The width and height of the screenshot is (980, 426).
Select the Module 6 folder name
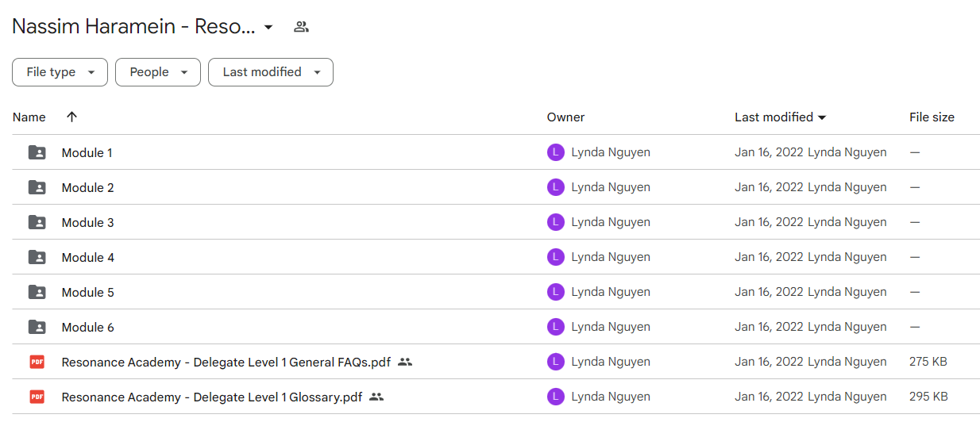click(x=87, y=328)
